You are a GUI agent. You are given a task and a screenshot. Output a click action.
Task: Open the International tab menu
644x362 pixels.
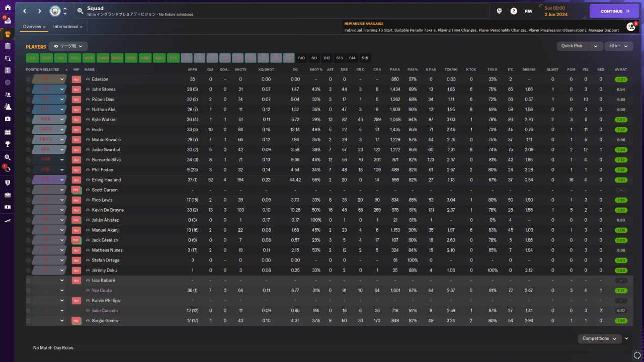coord(68,27)
